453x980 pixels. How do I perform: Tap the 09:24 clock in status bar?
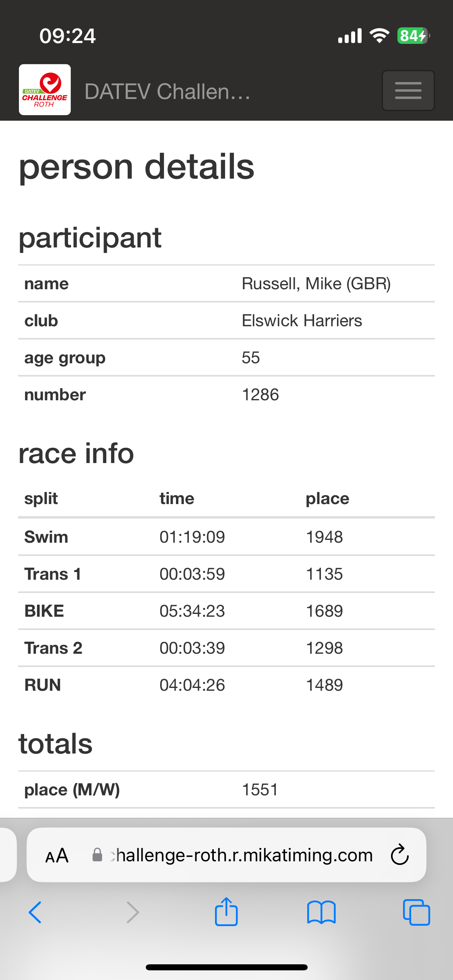[68, 36]
